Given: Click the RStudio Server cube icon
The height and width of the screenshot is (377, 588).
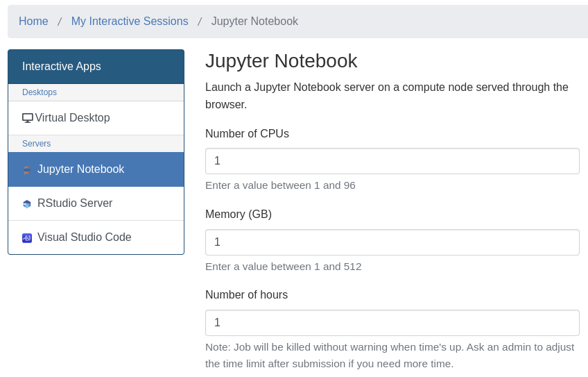Looking at the screenshot, I should pyautogui.click(x=27, y=204).
